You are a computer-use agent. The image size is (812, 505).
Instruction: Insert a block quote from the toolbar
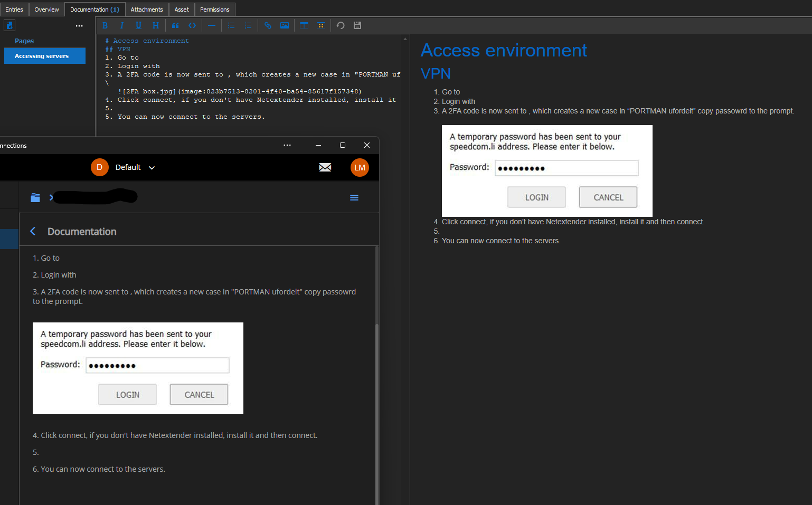point(175,25)
